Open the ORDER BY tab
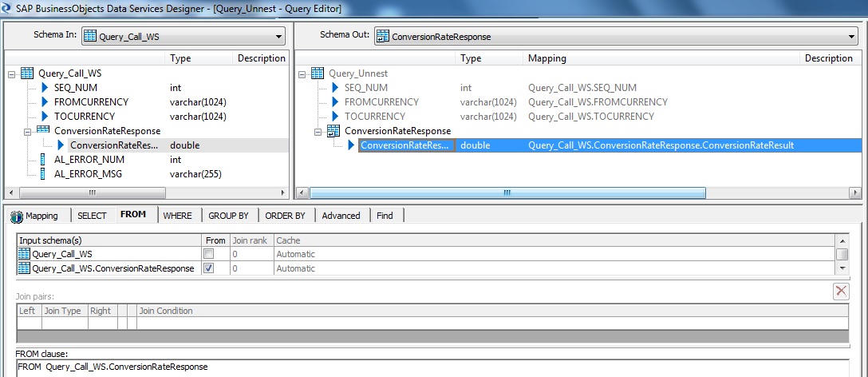This screenshot has width=868, height=377. (x=285, y=216)
